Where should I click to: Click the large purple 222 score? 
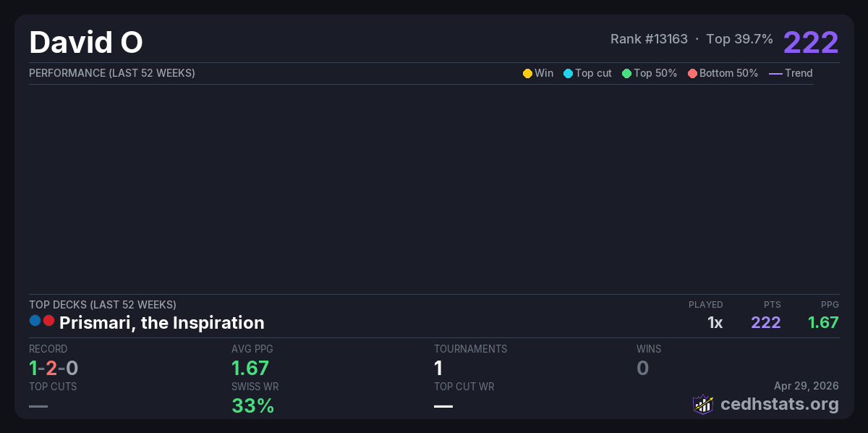(x=811, y=42)
